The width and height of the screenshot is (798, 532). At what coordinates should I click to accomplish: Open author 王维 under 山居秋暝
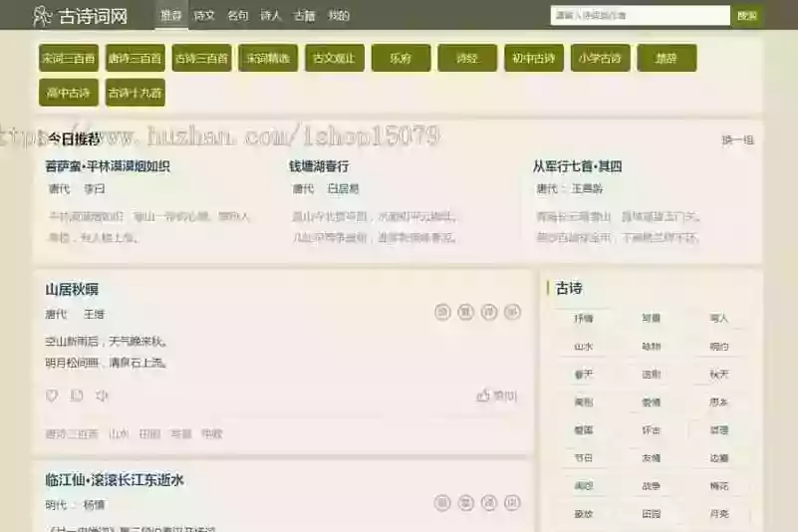[95, 314]
